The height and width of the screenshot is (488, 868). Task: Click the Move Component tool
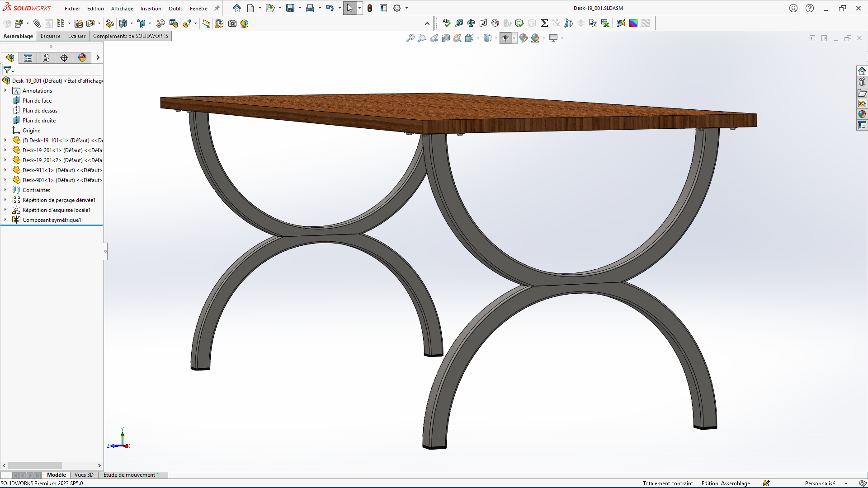click(90, 23)
